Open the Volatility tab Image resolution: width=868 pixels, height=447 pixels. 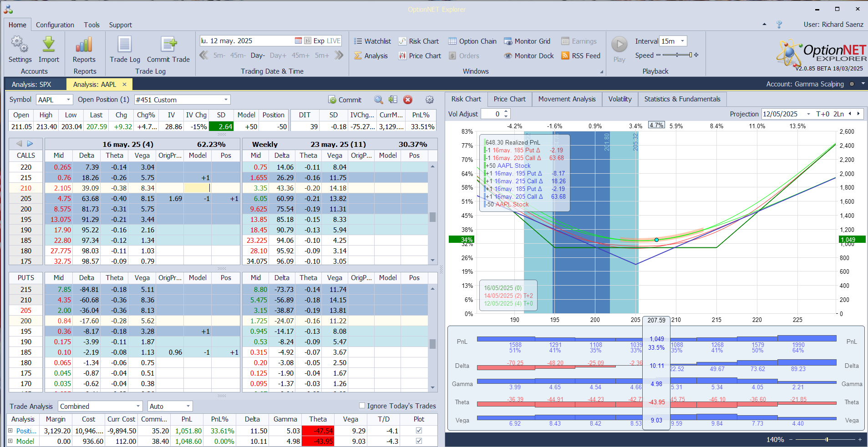coord(620,99)
